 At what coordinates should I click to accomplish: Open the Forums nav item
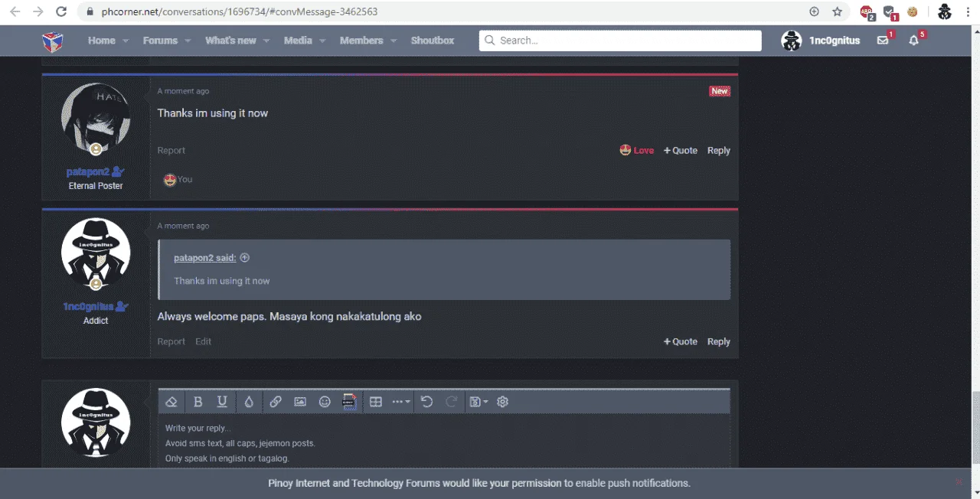160,41
